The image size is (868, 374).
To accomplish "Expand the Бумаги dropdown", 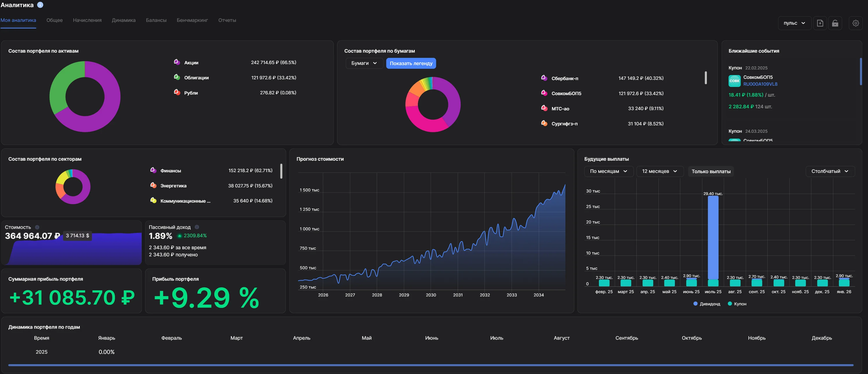I will click(x=364, y=63).
